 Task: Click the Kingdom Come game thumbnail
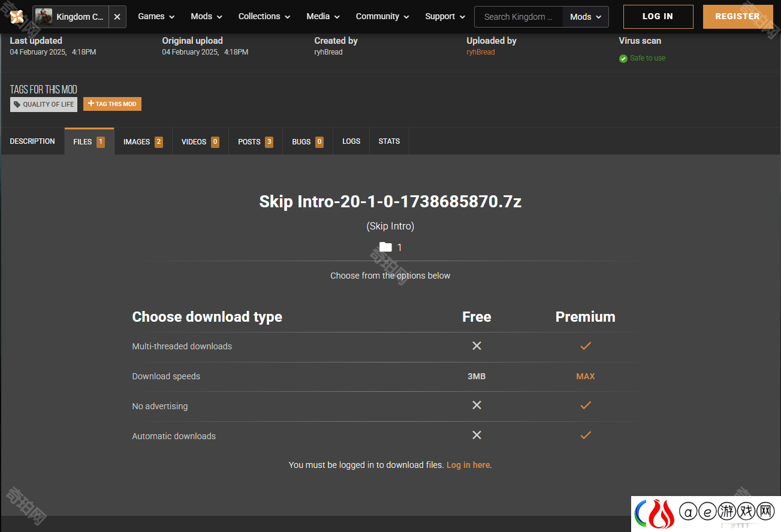(x=44, y=17)
